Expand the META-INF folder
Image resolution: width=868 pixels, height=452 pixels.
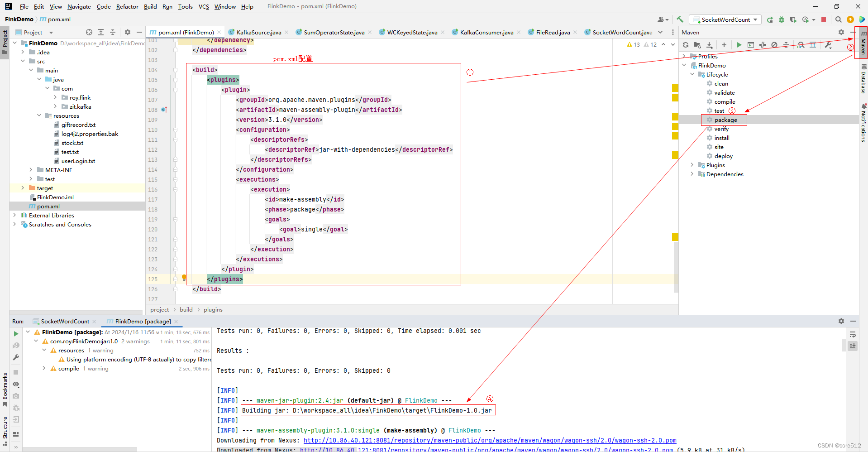pos(31,170)
